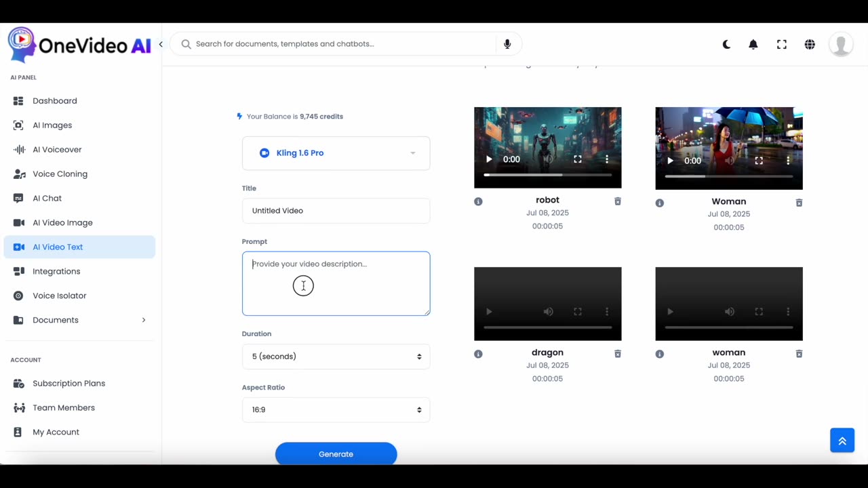Click the Untitled Video title field

click(336, 211)
